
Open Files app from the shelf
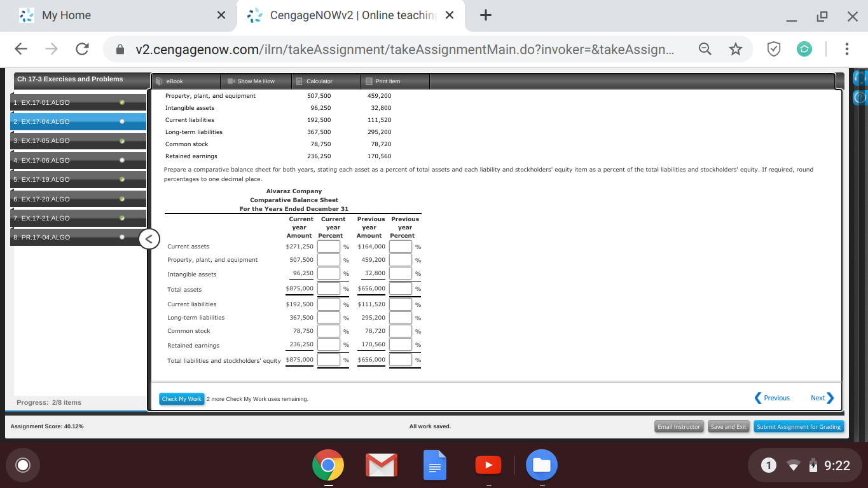[541, 466]
